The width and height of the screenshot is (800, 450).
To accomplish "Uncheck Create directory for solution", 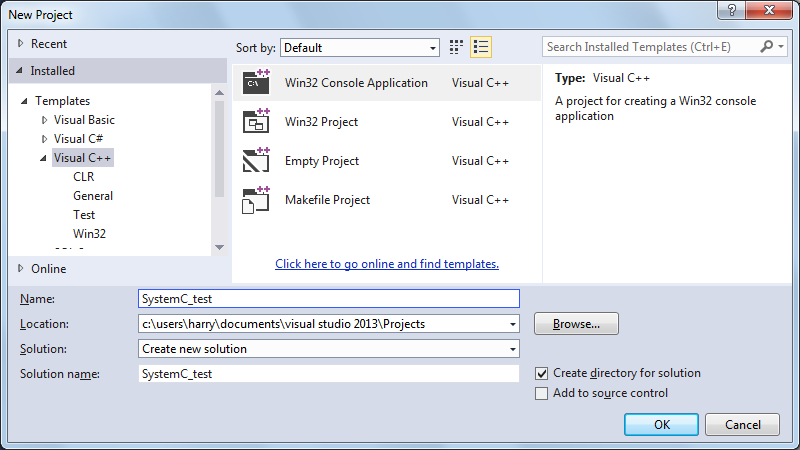I will (x=542, y=373).
